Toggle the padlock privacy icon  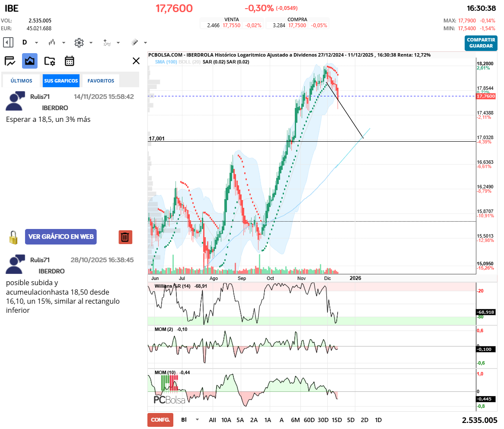coord(14,237)
